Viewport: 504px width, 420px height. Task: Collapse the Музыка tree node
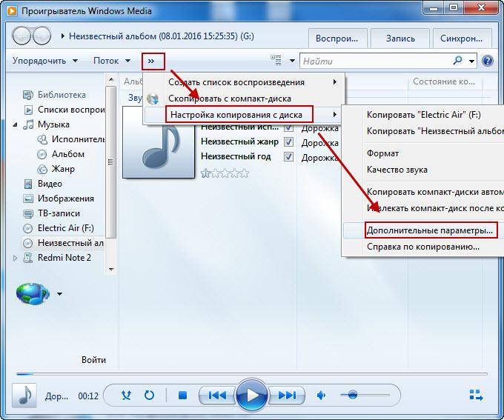15,124
